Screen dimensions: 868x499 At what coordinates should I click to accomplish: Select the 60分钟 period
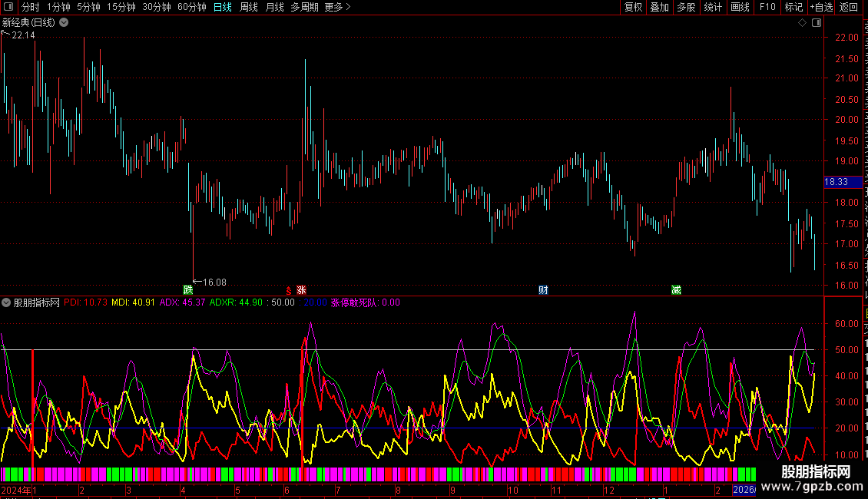[191, 7]
